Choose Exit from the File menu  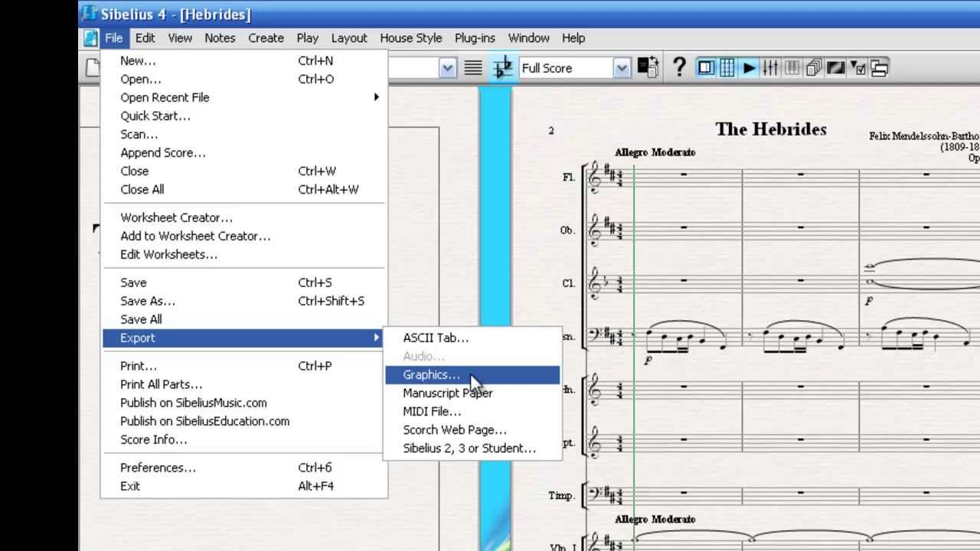(x=244, y=486)
